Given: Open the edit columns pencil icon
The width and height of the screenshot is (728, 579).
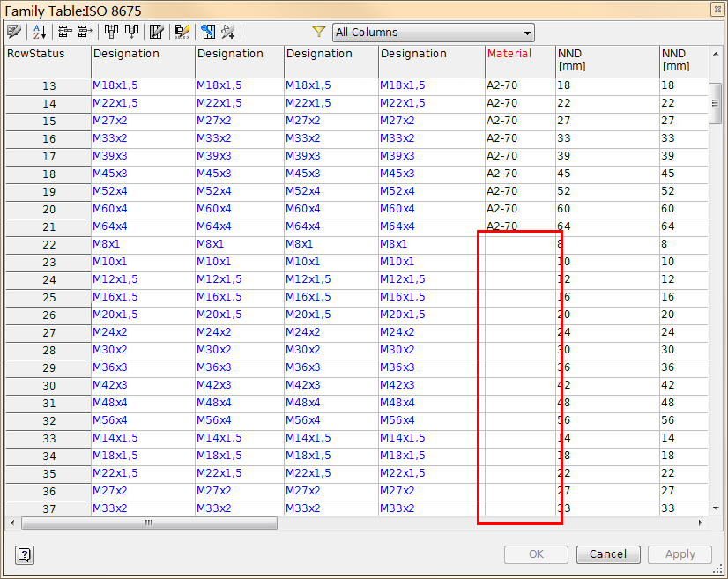Looking at the screenshot, I should pos(157,32).
